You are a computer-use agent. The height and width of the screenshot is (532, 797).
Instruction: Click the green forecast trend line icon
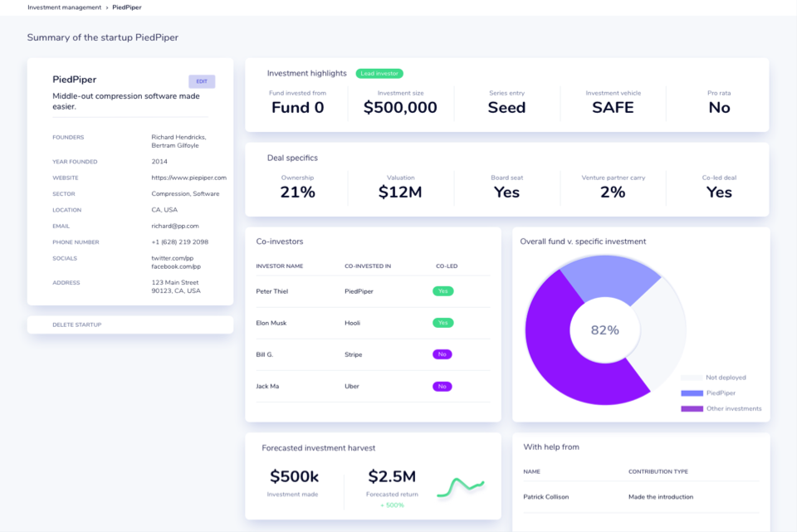461,486
